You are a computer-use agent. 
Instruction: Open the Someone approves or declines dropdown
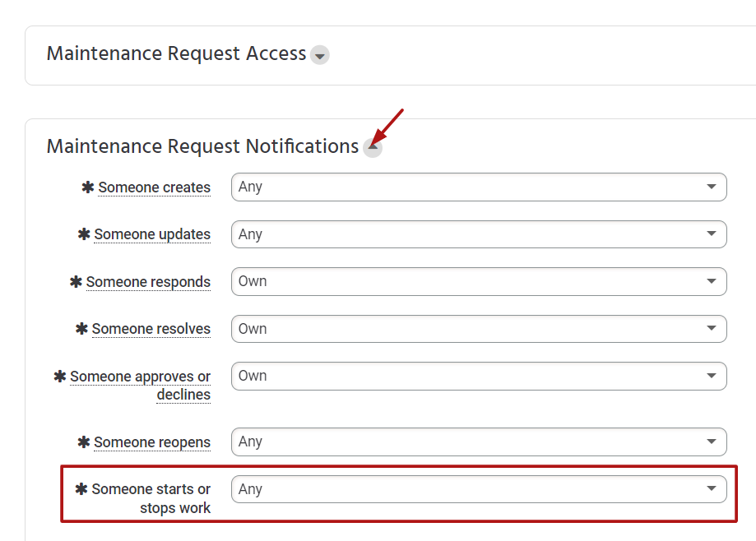point(479,376)
